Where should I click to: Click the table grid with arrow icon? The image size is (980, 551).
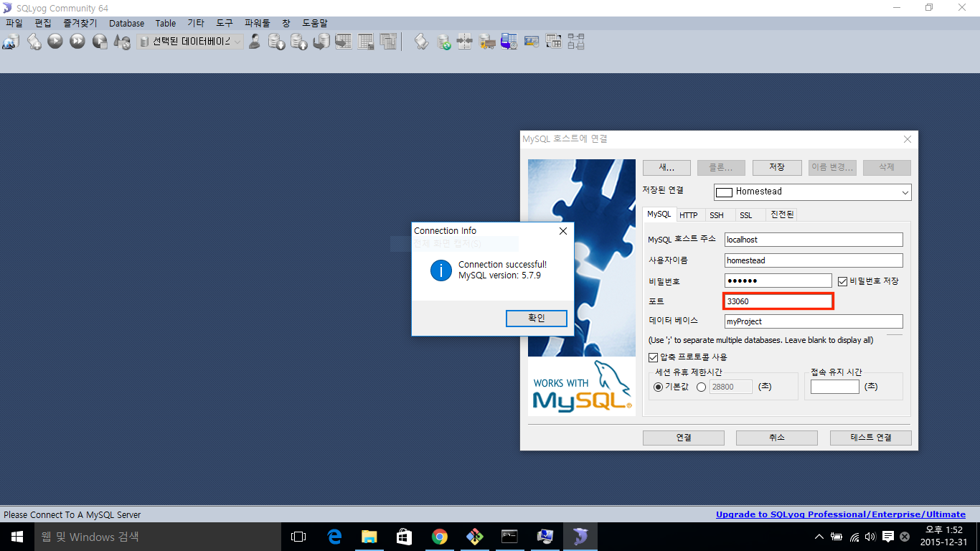pos(344,42)
